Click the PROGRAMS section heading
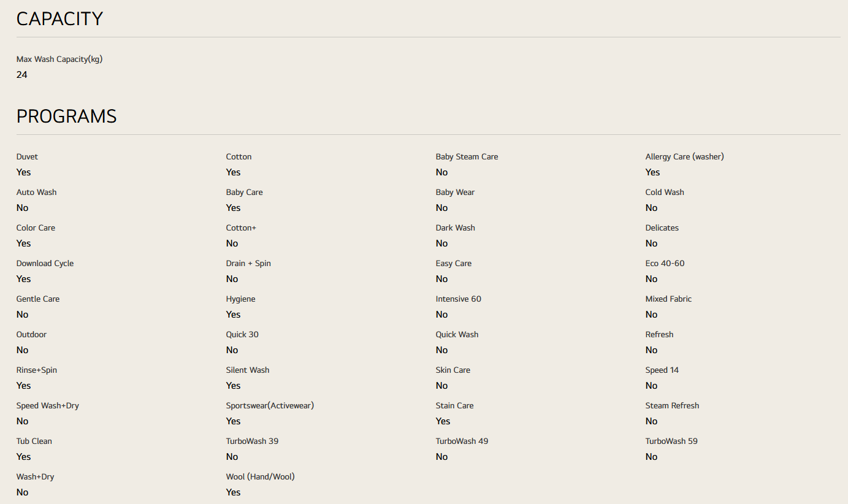Image resolution: width=848 pixels, height=504 pixels. [x=66, y=116]
